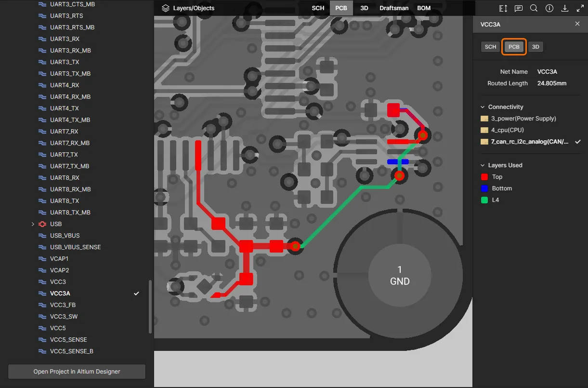Click net icon beside VCAP1
588x388 pixels.
pos(42,259)
